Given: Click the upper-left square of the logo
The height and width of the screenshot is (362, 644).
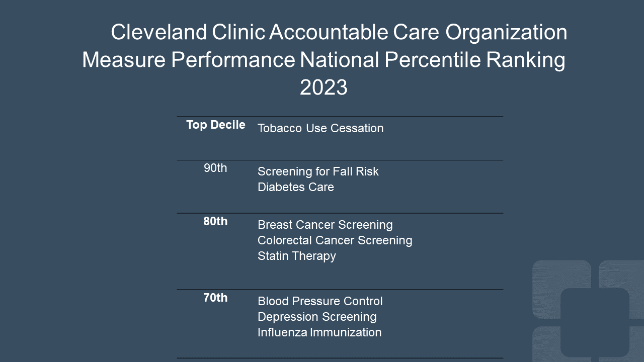Looking at the screenshot, I should click(x=561, y=289).
